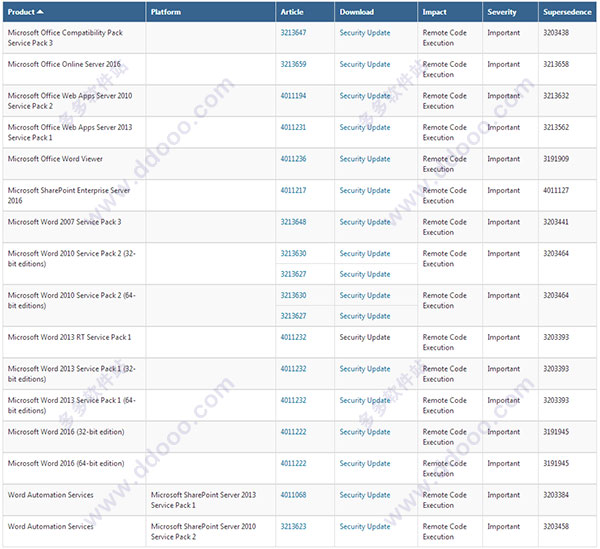Image resolution: width=600 pixels, height=549 pixels.
Task: Download Security Update for Word 2016 32-bit
Action: (365, 432)
